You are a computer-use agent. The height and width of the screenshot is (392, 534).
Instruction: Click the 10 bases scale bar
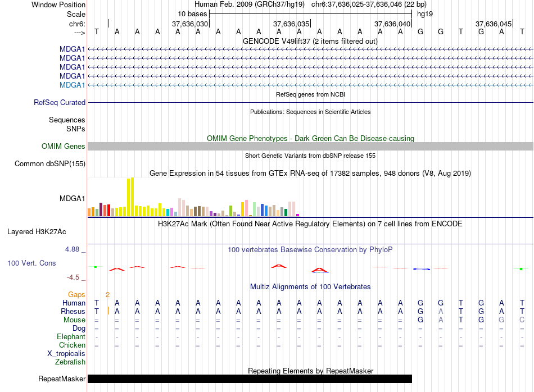[310, 14]
